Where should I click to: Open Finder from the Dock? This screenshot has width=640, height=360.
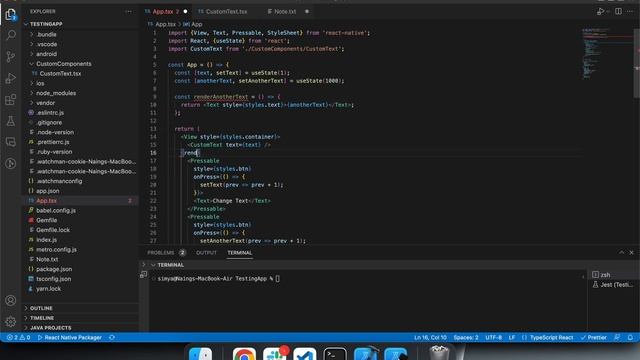coord(200,354)
